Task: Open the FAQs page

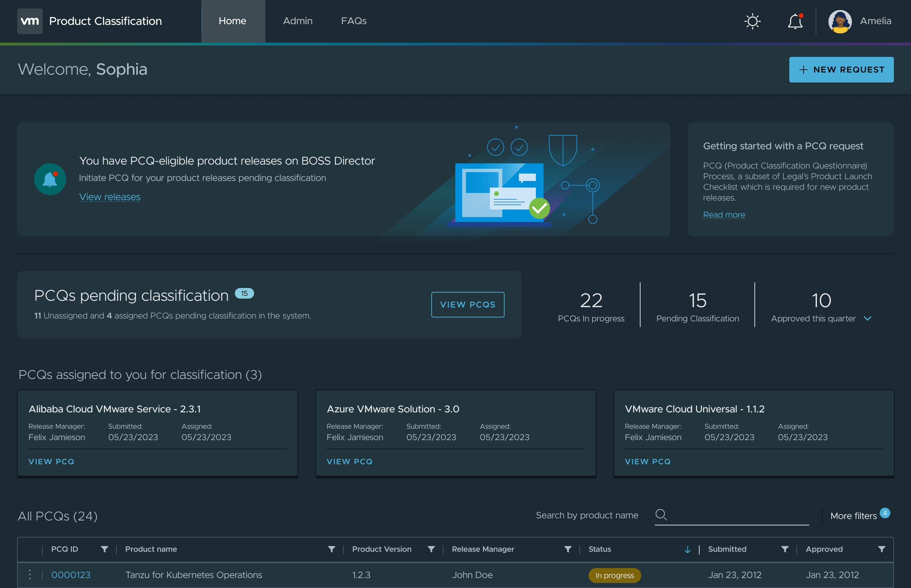Action: coord(353,21)
